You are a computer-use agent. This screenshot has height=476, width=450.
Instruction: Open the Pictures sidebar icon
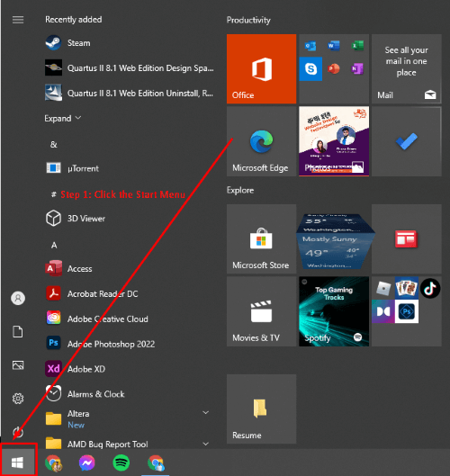click(18, 365)
